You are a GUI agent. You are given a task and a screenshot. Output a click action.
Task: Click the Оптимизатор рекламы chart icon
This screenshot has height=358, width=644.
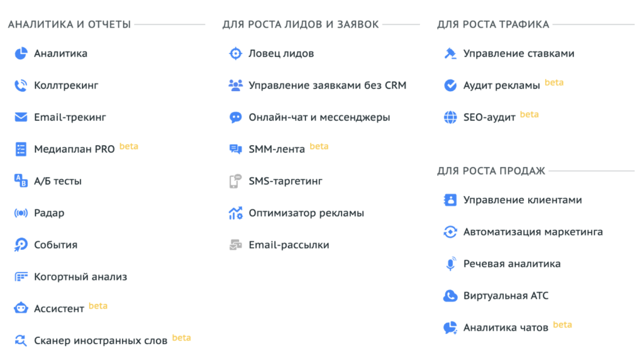coord(235,213)
